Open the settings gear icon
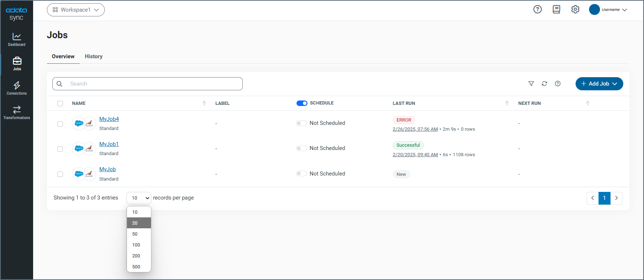The height and width of the screenshot is (280, 644). coord(575,9)
